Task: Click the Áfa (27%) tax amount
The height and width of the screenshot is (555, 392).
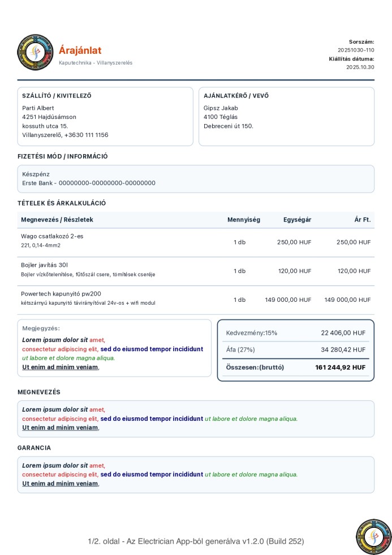Action: (343, 350)
